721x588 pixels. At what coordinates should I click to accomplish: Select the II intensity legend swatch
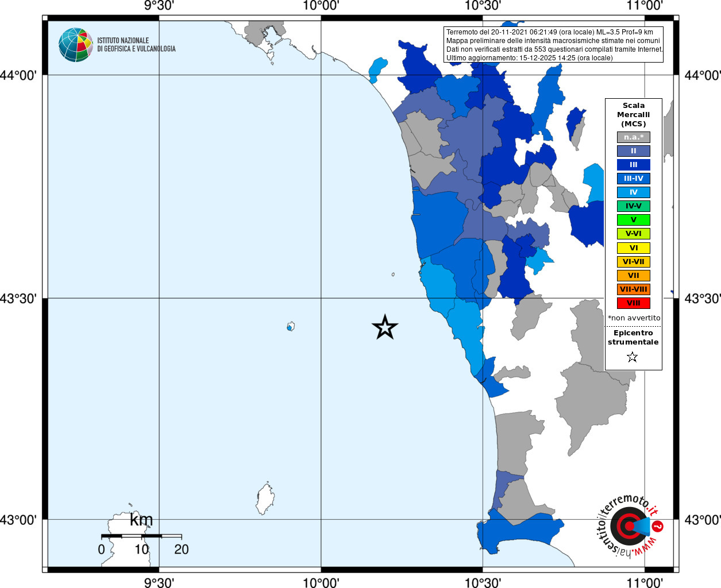coord(634,151)
